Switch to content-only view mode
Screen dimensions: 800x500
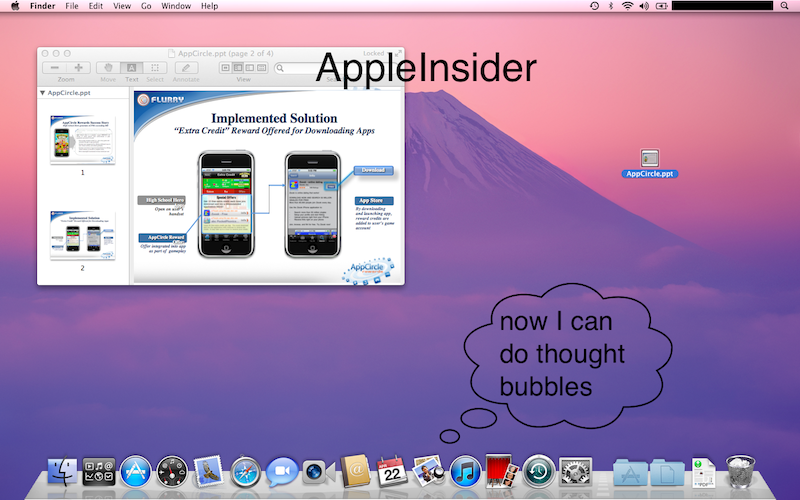point(226,68)
